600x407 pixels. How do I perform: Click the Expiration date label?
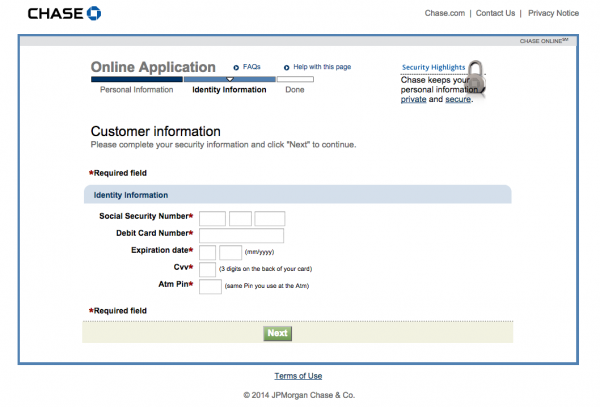pyautogui.click(x=160, y=250)
